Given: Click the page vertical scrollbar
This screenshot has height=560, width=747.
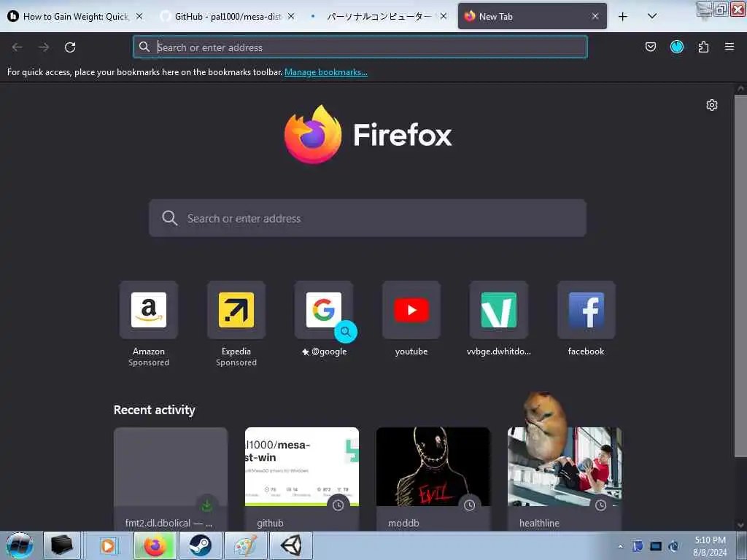Looking at the screenshot, I should 740,276.
